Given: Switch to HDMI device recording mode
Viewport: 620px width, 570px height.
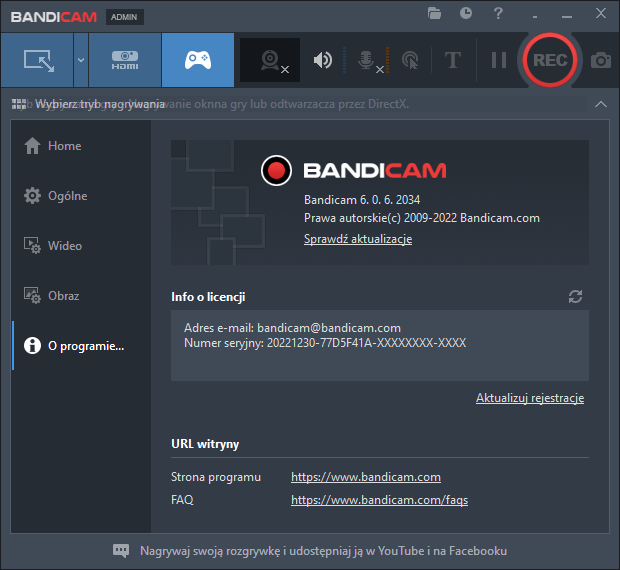Looking at the screenshot, I should pyautogui.click(x=125, y=60).
